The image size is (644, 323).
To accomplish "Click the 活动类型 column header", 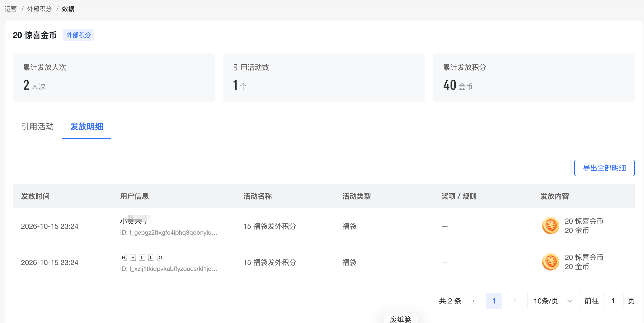I will click(357, 196).
